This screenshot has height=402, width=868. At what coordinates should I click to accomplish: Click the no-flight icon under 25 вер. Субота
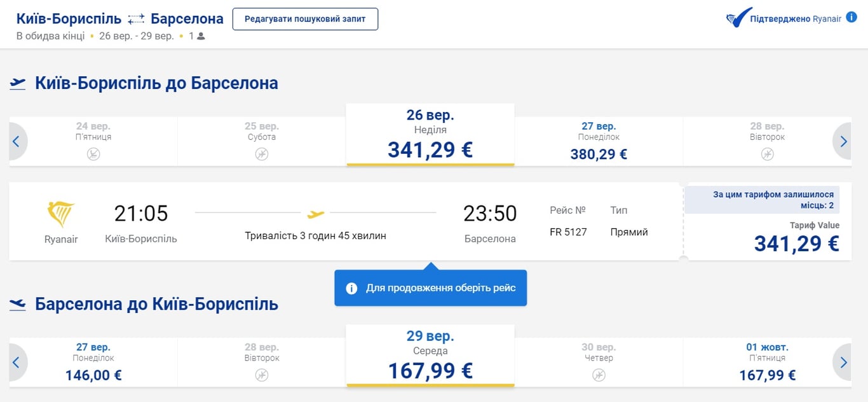(262, 154)
